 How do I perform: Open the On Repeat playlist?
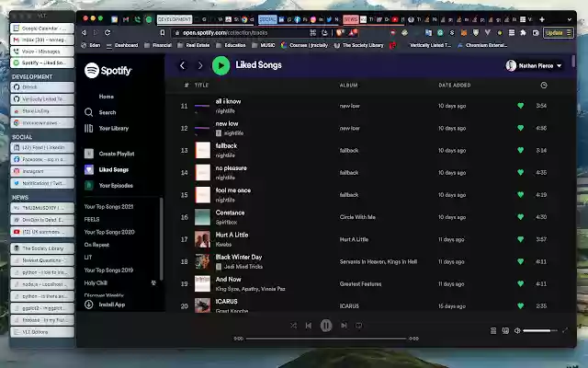(96, 245)
